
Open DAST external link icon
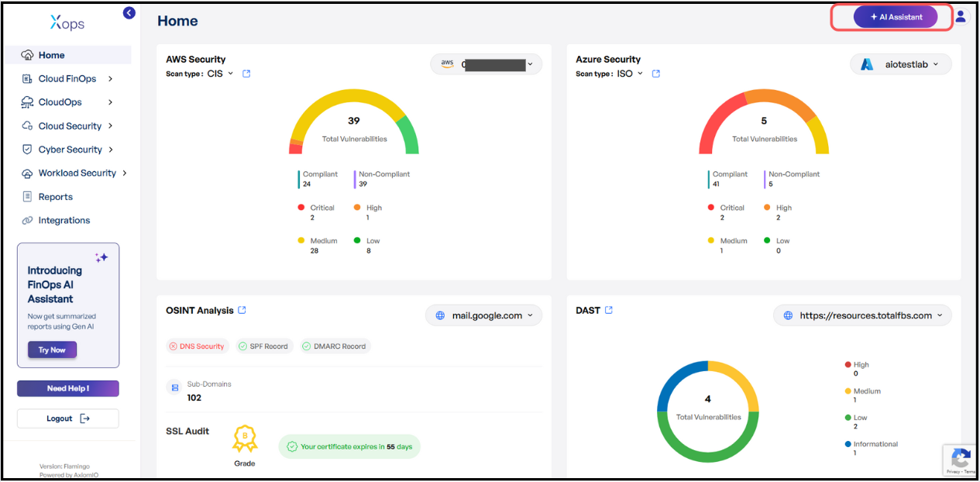point(609,310)
